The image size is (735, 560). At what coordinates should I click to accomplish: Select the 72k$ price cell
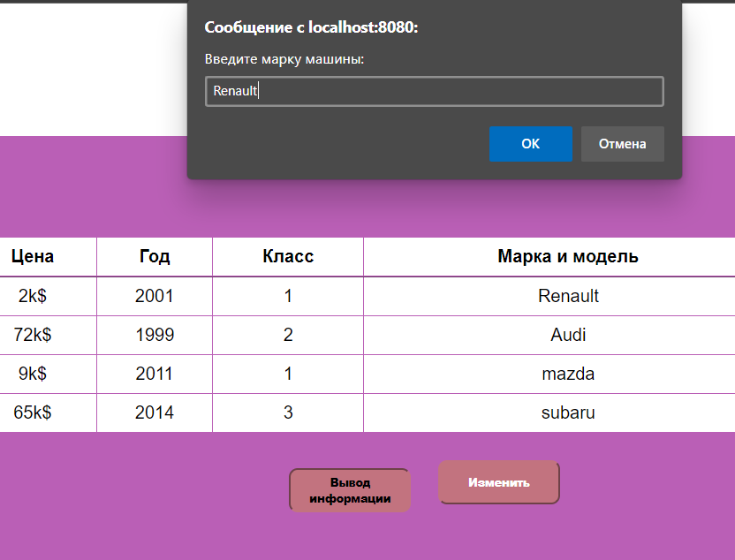tap(33, 335)
